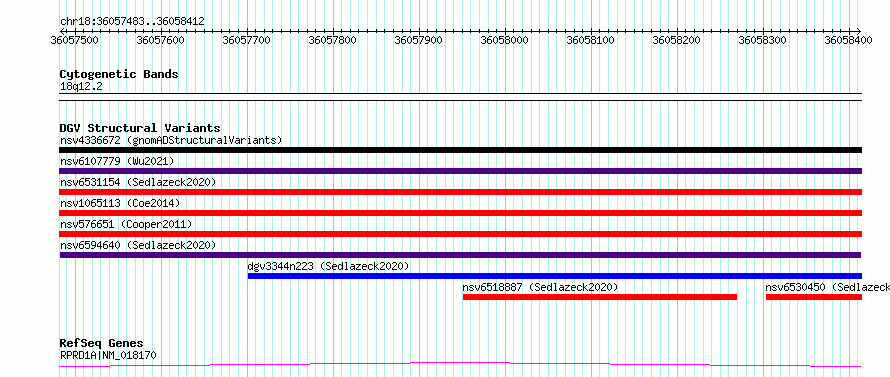Screen dimensions: 890x377
Task: Click the chr18:36057483..36058412 region label
Action: click(x=132, y=22)
